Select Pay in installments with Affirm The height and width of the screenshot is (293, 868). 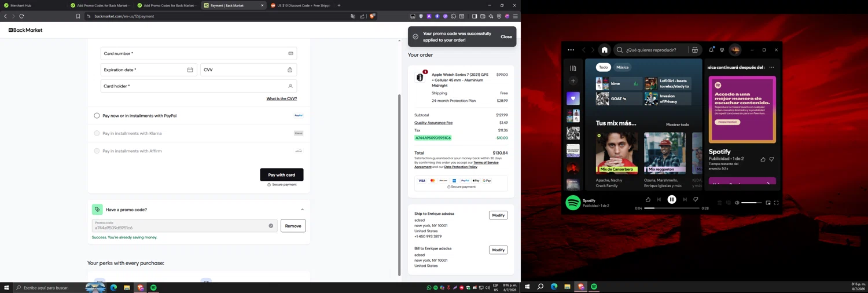[x=97, y=151]
